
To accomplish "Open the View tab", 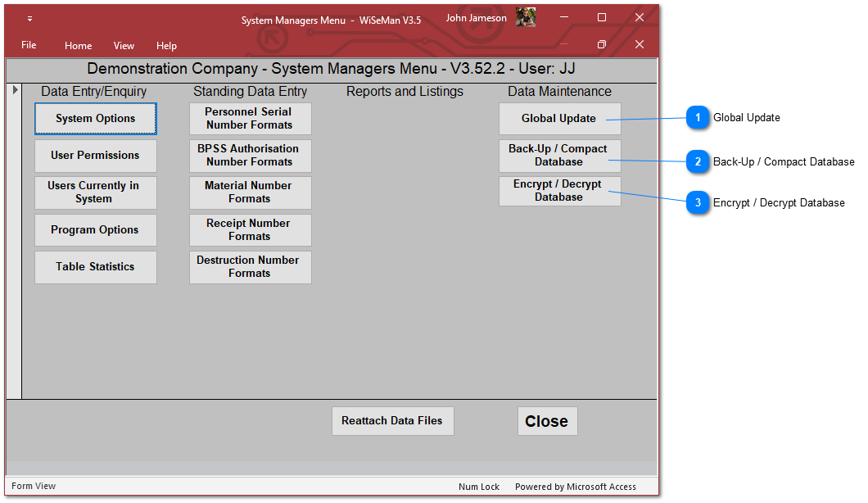I will [x=124, y=46].
